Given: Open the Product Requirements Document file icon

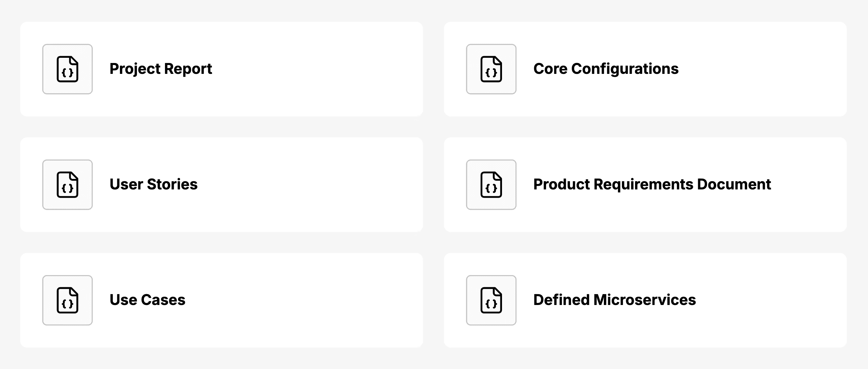Looking at the screenshot, I should pos(491,185).
